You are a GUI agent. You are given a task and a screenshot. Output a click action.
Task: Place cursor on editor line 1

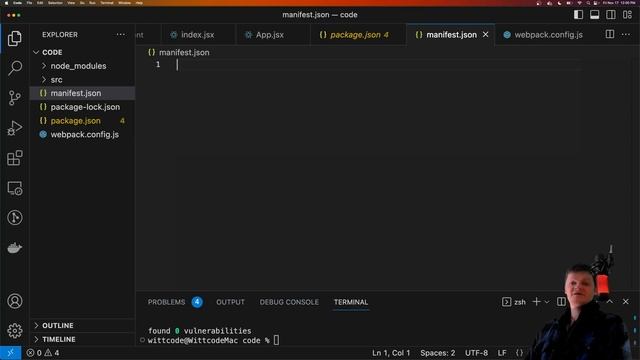(x=378, y=64)
